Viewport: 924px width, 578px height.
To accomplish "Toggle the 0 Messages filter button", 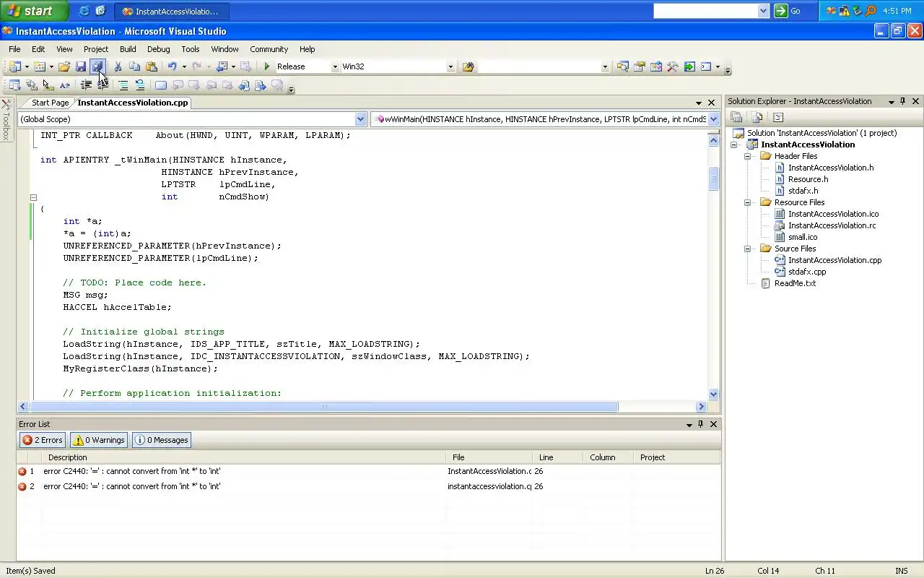I will coord(161,440).
